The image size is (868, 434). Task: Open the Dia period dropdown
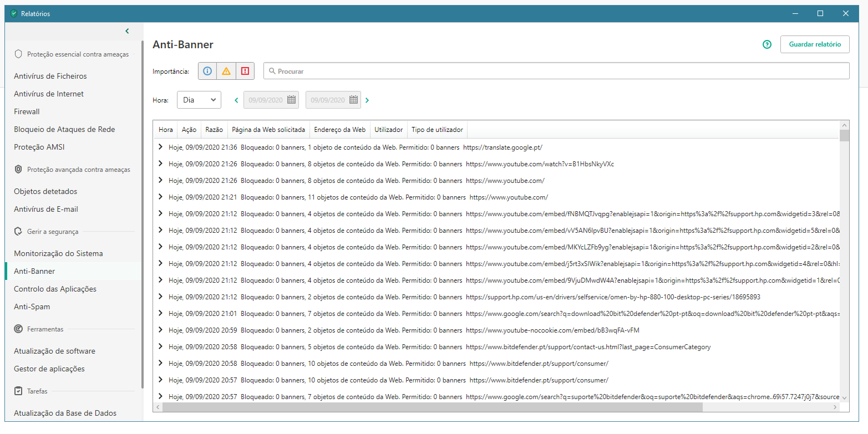point(199,100)
